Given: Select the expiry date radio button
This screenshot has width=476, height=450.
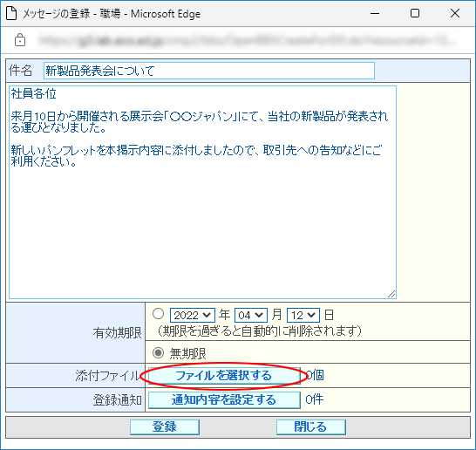Looking at the screenshot, I should pos(158,314).
